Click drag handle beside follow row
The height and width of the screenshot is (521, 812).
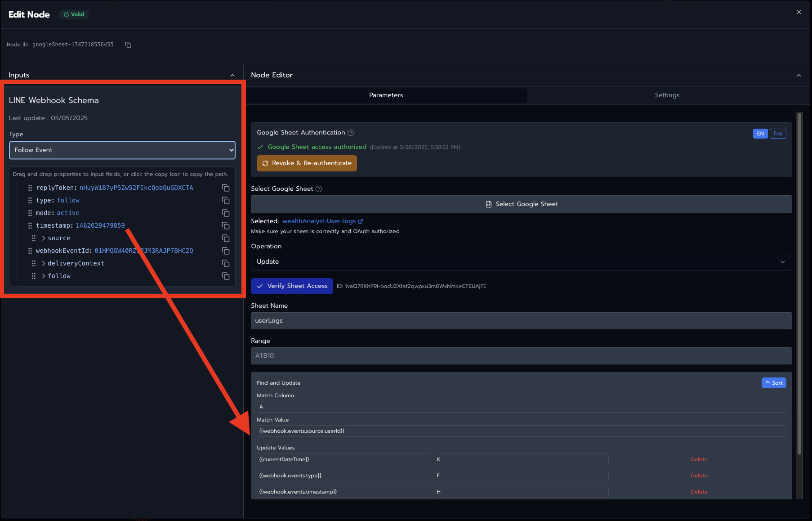[x=34, y=276]
